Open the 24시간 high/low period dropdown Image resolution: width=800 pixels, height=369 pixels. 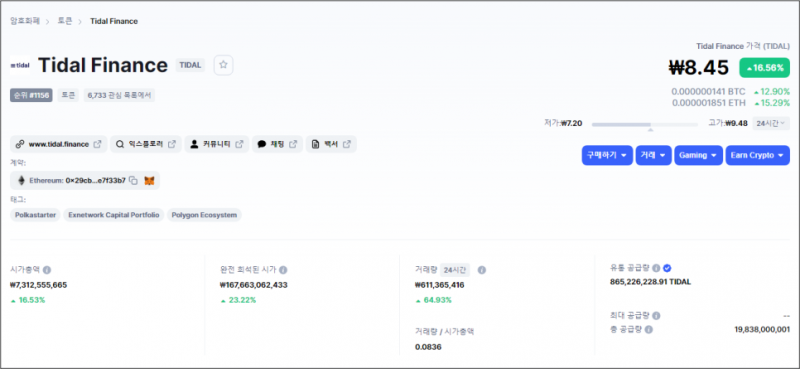[771, 124]
